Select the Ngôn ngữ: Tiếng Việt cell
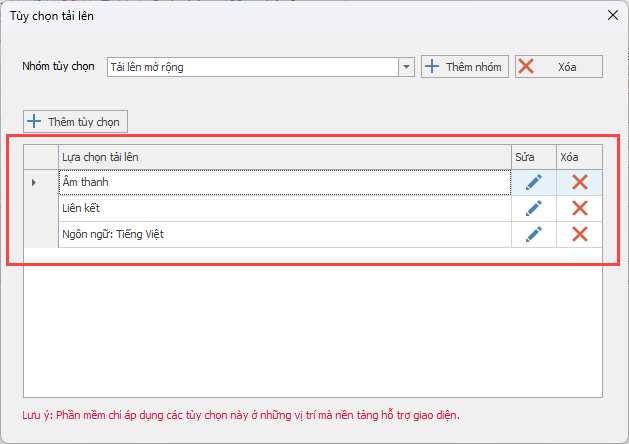This screenshot has height=444, width=629. (x=284, y=234)
